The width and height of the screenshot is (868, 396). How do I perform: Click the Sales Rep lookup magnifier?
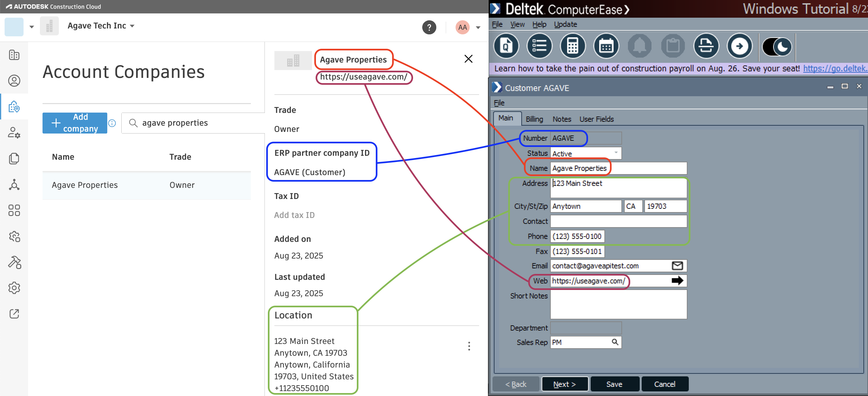click(x=615, y=342)
